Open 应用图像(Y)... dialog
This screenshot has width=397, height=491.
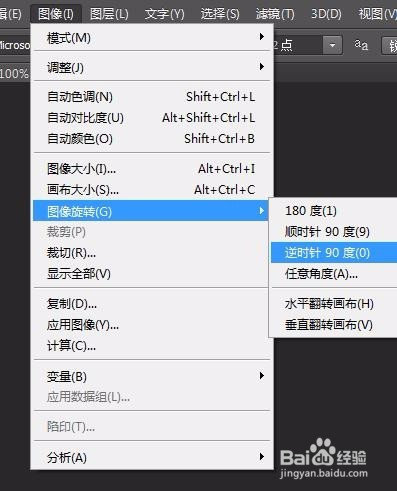click(152, 325)
